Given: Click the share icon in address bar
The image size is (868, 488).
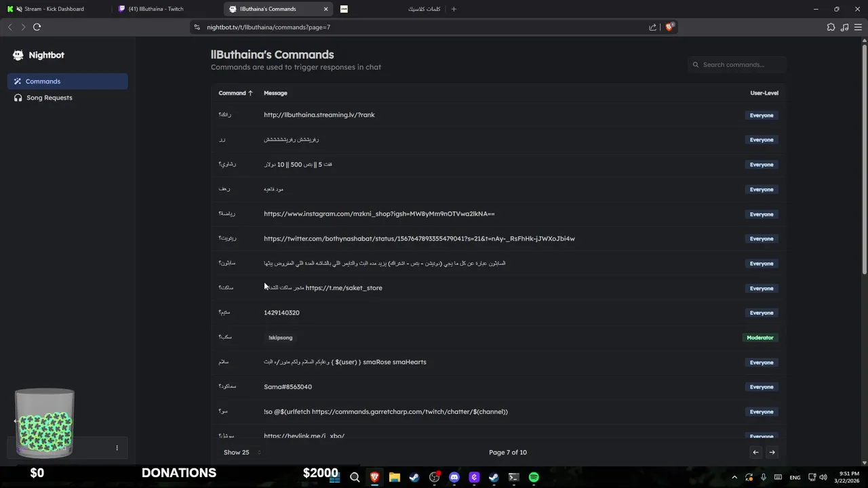Looking at the screenshot, I should pos(652,27).
